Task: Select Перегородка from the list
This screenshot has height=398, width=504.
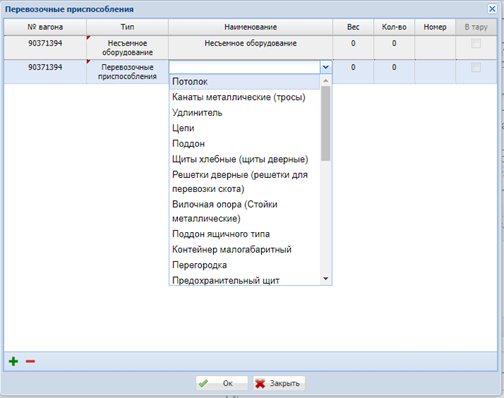Action: pyautogui.click(x=244, y=265)
